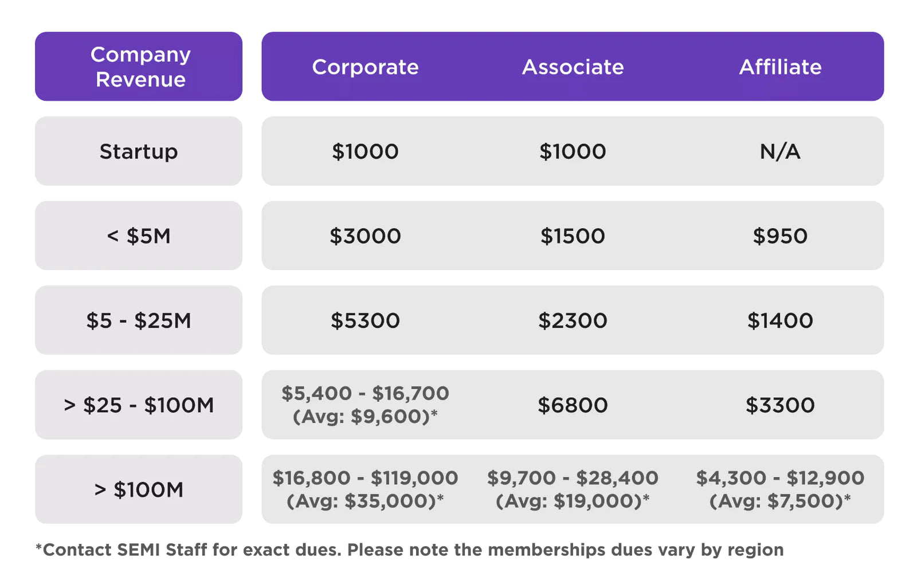Click the < $5M revenue row label

(x=139, y=236)
